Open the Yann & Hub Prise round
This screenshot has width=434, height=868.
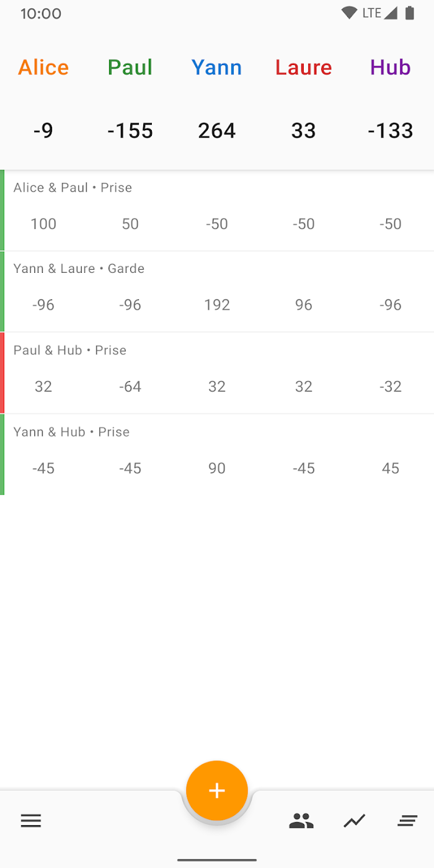[x=217, y=454]
